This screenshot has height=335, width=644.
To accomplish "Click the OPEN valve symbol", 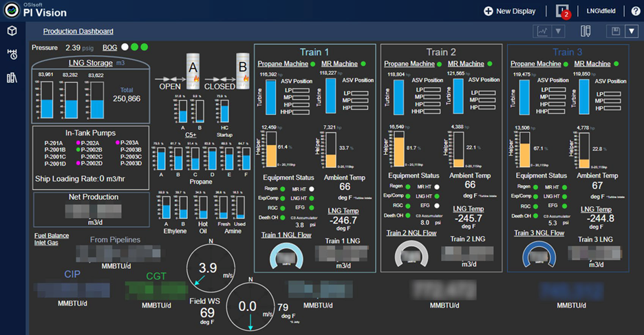I will 170,79.
